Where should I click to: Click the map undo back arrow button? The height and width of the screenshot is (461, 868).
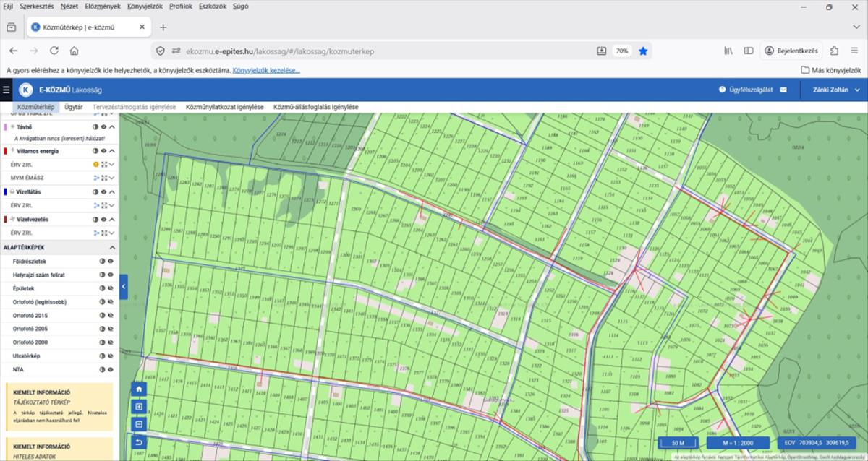coord(139,442)
